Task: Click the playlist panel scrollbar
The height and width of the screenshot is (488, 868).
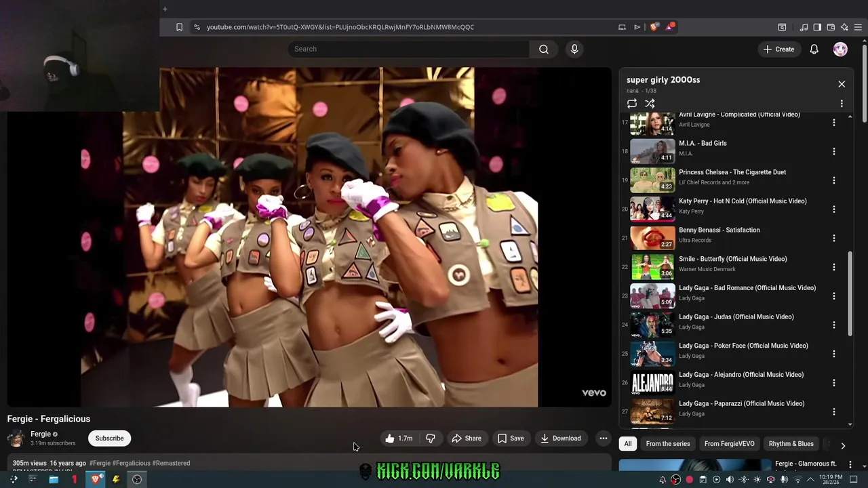Action: [x=850, y=293]
